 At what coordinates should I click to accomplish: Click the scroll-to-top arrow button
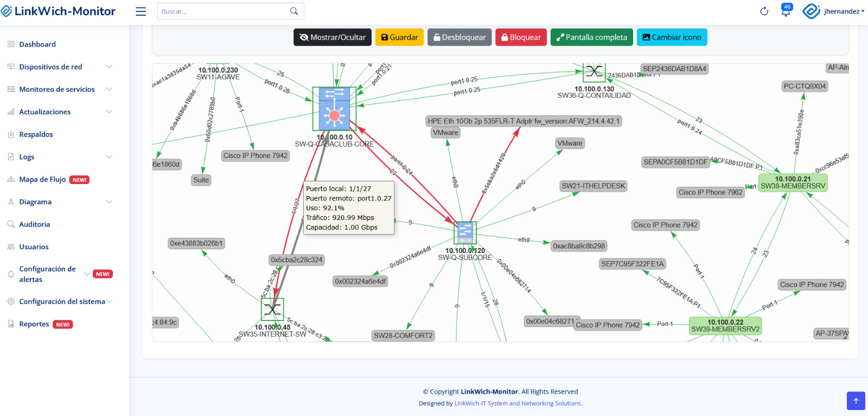856,401
